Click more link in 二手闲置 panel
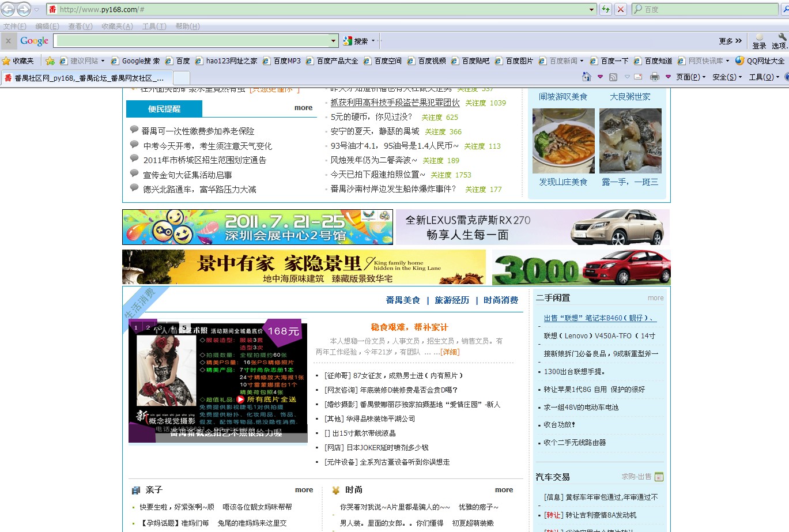The image size is (789, 532). click(655, 298)
